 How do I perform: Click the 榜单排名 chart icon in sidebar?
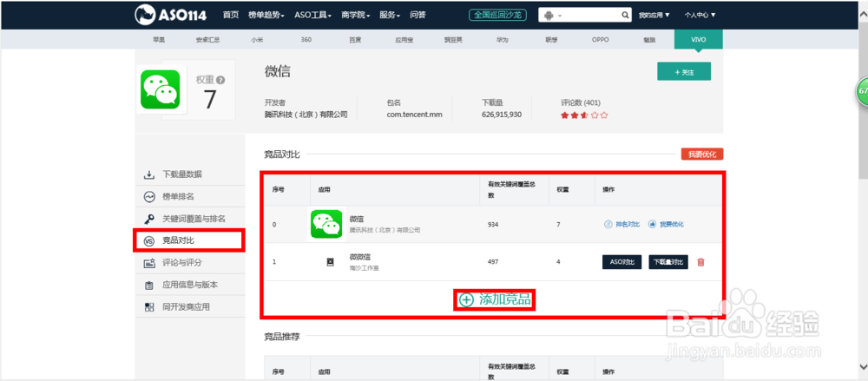click(149, 197)
